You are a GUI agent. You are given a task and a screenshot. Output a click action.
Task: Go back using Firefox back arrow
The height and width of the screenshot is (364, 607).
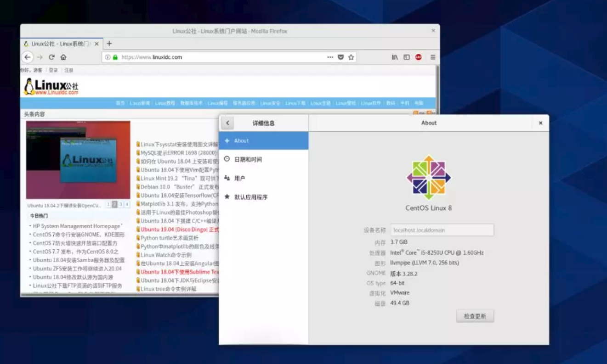coord(28,57)
